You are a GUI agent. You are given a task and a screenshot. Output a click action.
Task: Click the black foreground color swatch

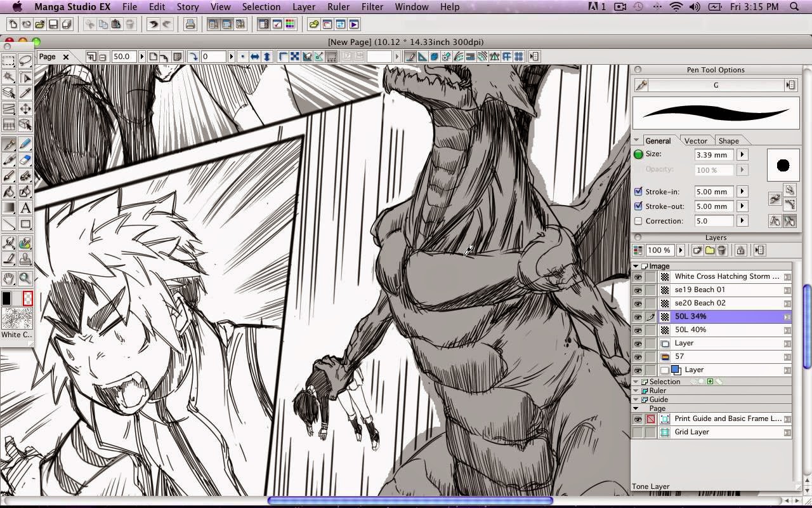pos(7,298)
